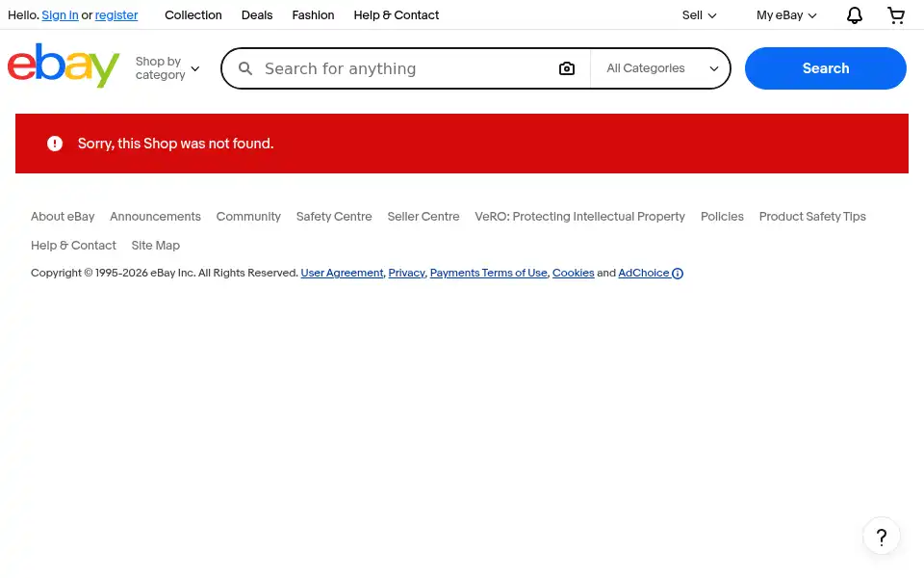
Task: Open the Deals menu item
Action: pyautogui.click(x=257, y=15)
